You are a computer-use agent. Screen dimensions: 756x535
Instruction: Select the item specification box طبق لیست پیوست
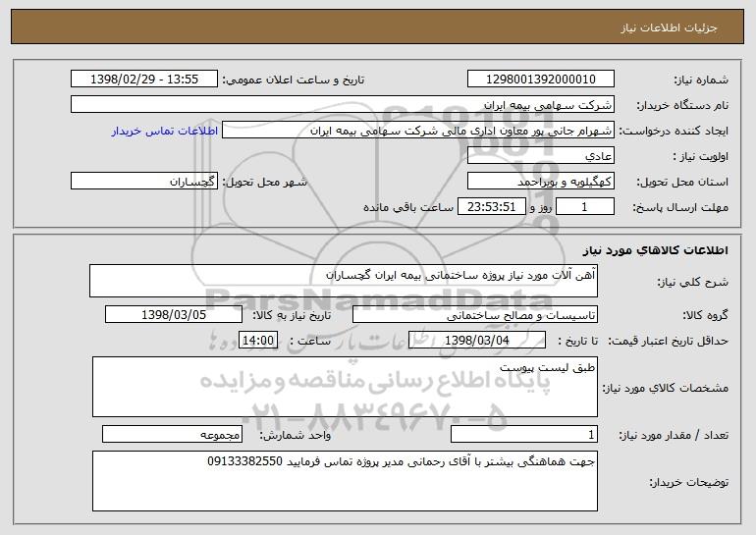tap(345, 387)
